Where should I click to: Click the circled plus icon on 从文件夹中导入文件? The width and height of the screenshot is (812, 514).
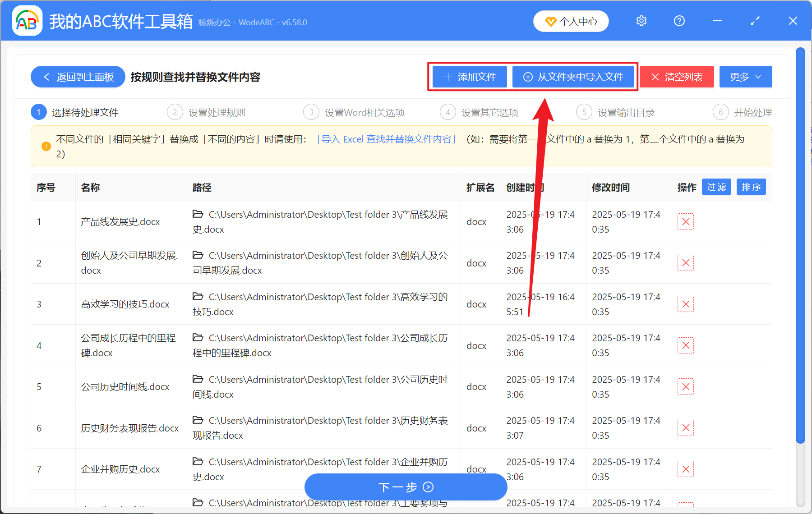coord(527,77)
